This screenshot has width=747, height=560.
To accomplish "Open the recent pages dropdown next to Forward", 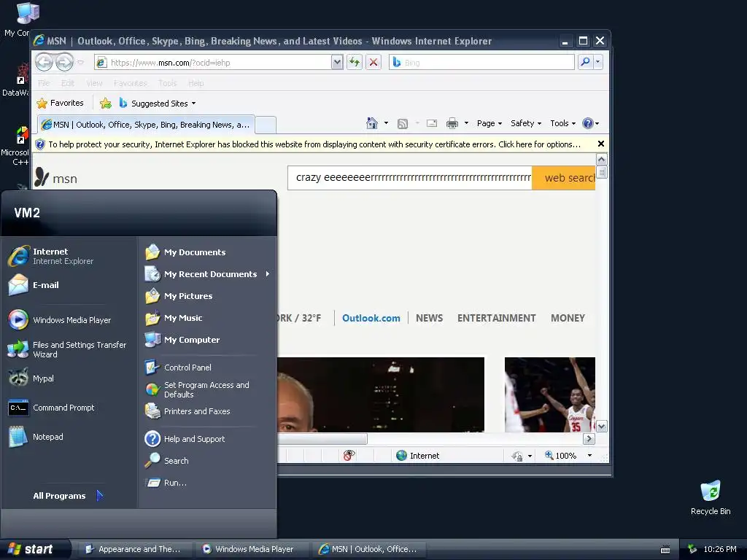I will coord(80,63).
